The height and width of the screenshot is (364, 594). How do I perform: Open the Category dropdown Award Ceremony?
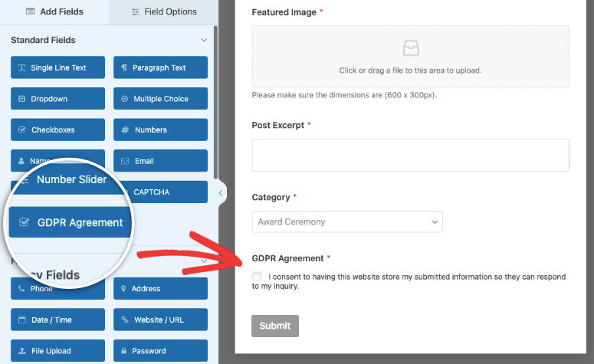point(347,221)
